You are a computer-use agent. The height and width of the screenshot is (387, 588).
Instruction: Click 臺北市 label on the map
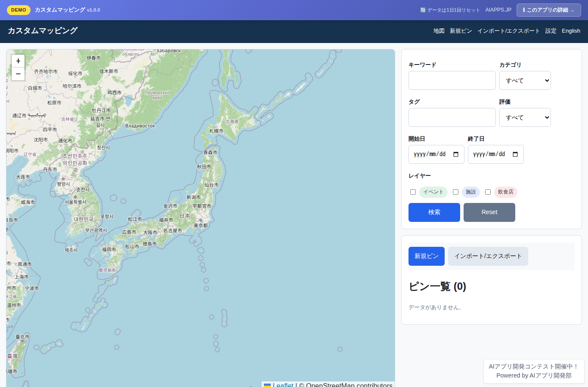pos(22,337)
